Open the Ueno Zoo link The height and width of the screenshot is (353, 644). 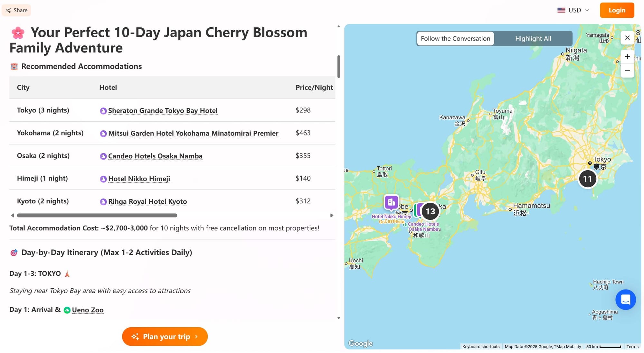[88, 310]
